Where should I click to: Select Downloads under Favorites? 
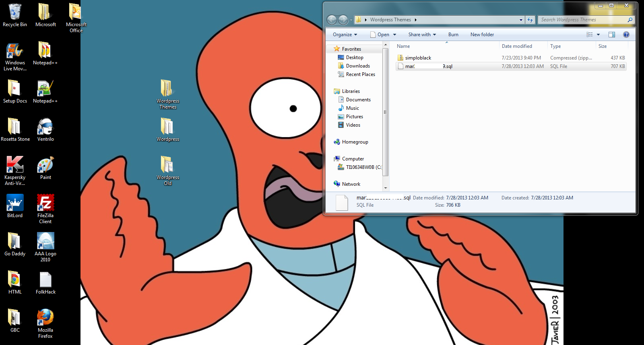pos(358,66)
